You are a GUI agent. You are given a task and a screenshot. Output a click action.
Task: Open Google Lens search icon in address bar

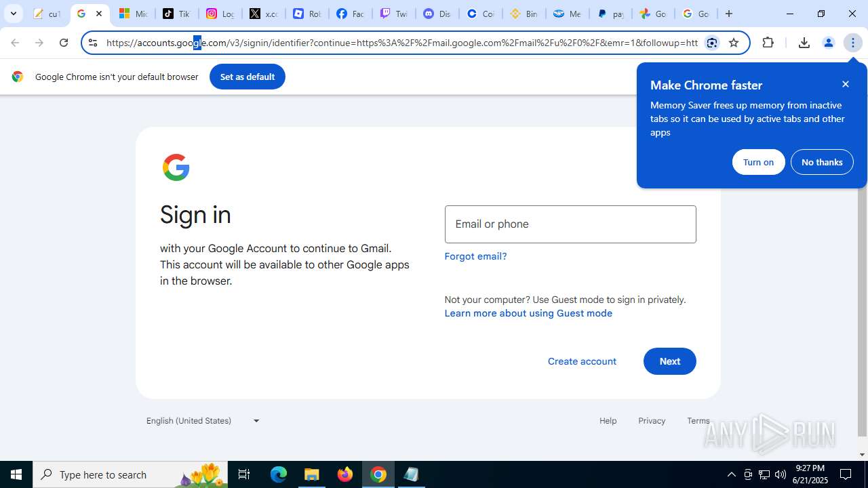click(x=712, y=43)
